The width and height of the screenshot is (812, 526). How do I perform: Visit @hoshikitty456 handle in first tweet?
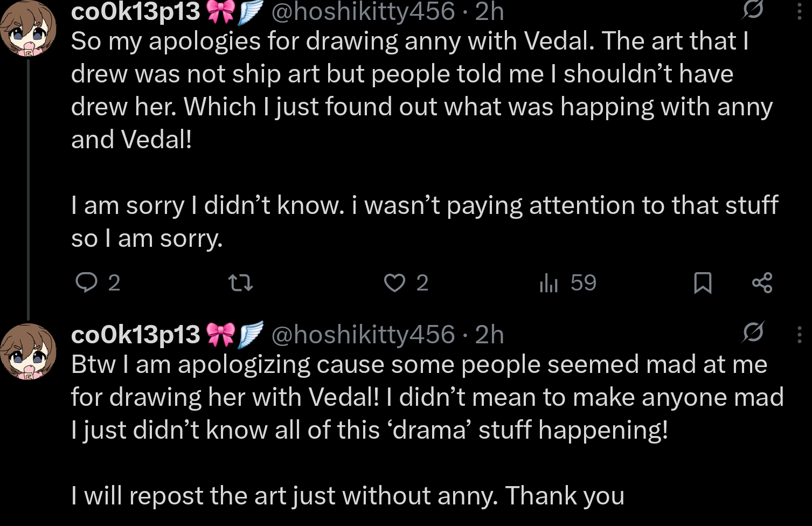[363, 11]
